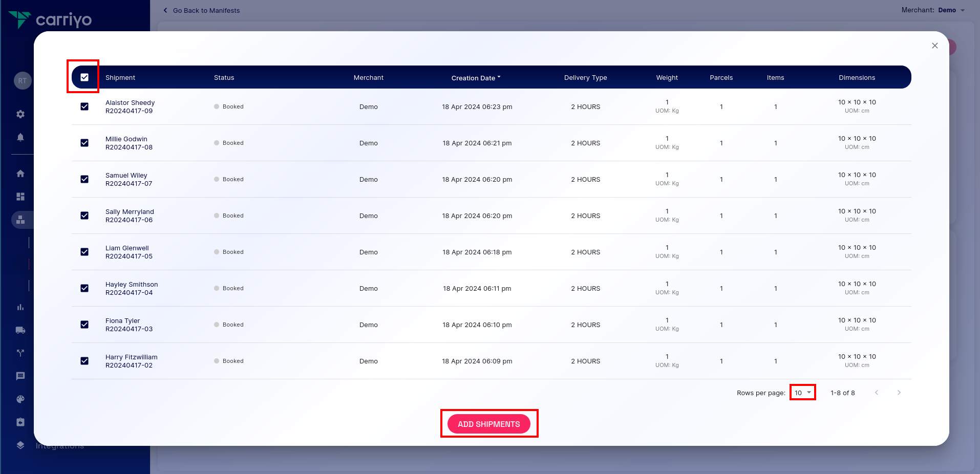Click the Shipment column header
Viewport: 980px width, 474px height.
[x=120, y=78]
